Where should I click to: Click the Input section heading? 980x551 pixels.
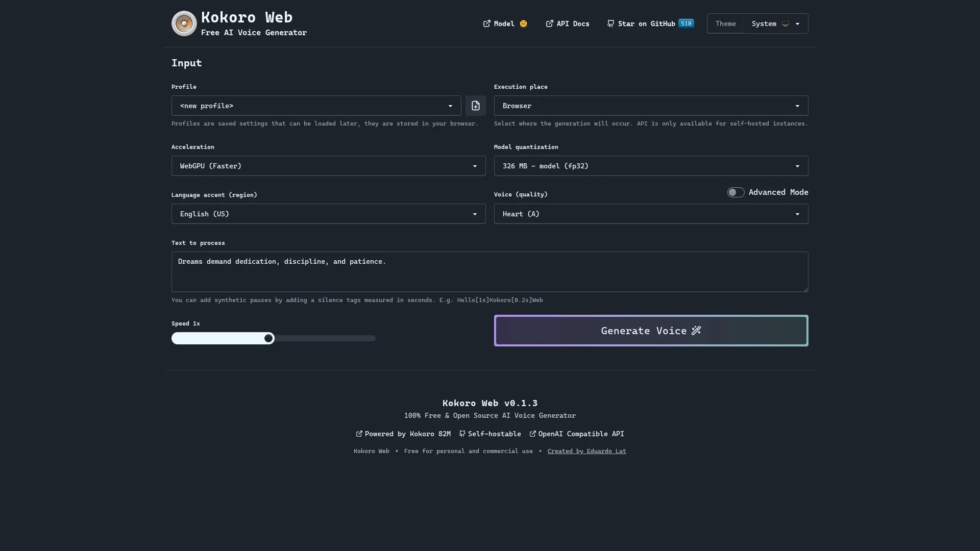click(x=186, y=63)
